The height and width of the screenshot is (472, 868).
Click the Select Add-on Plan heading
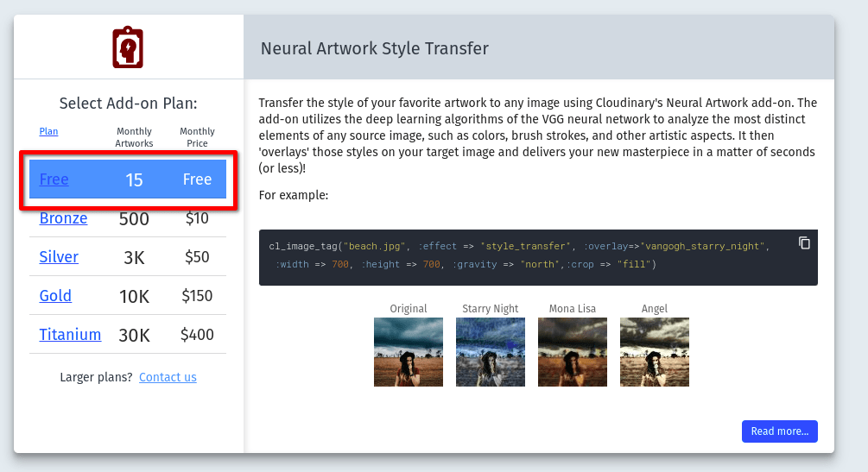[128, 104]
